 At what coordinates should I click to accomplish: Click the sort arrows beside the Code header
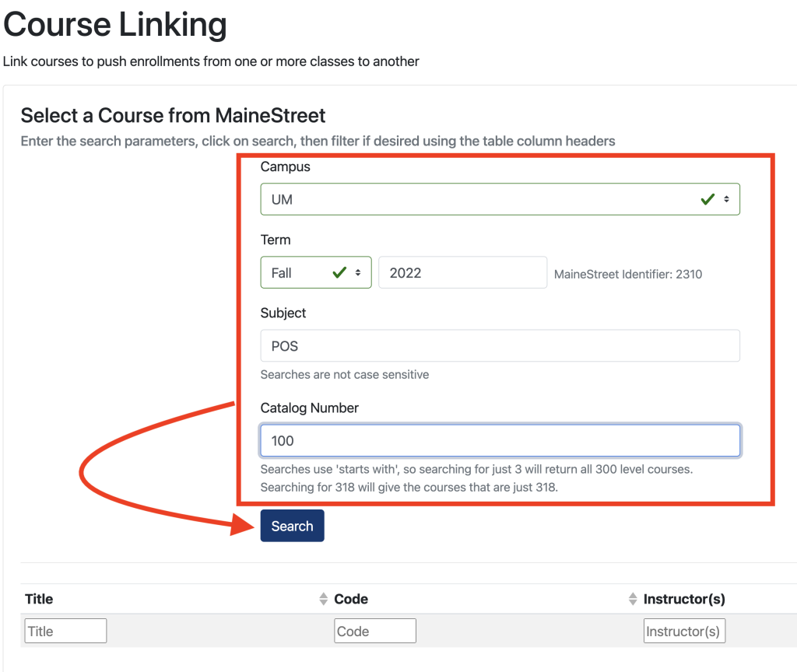pos(632,599)
